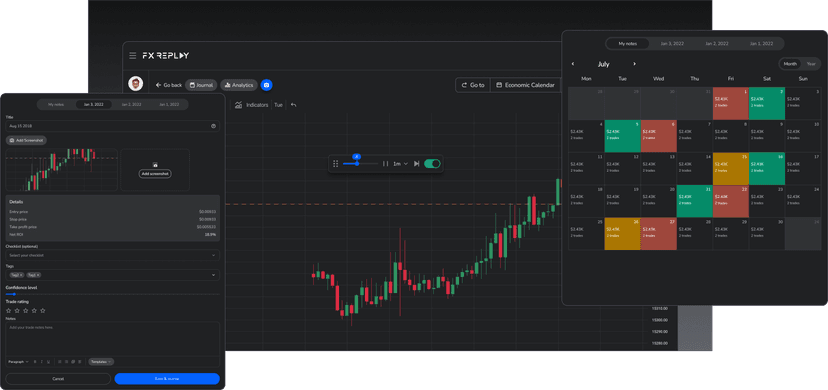The width and height of the screenshot is (828, 390).
Task: Click the Go back link
Action: point(168,85)
